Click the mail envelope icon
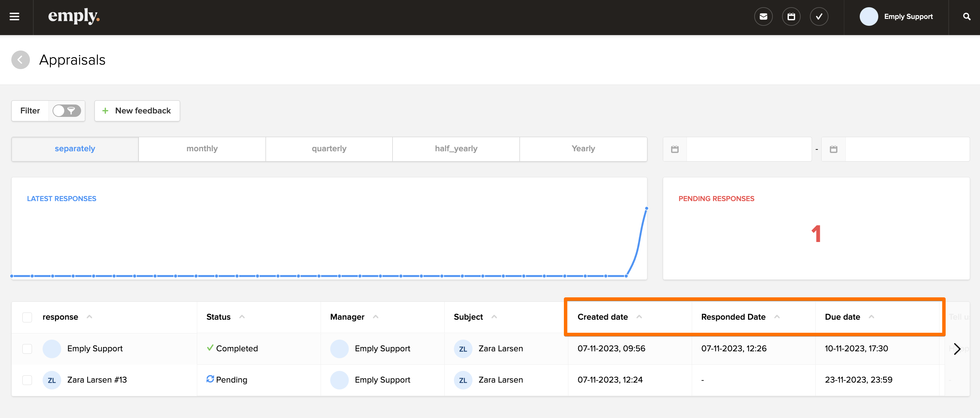Image resolution: width=980 pixels, height=418 pixels. tap(763, 17)
